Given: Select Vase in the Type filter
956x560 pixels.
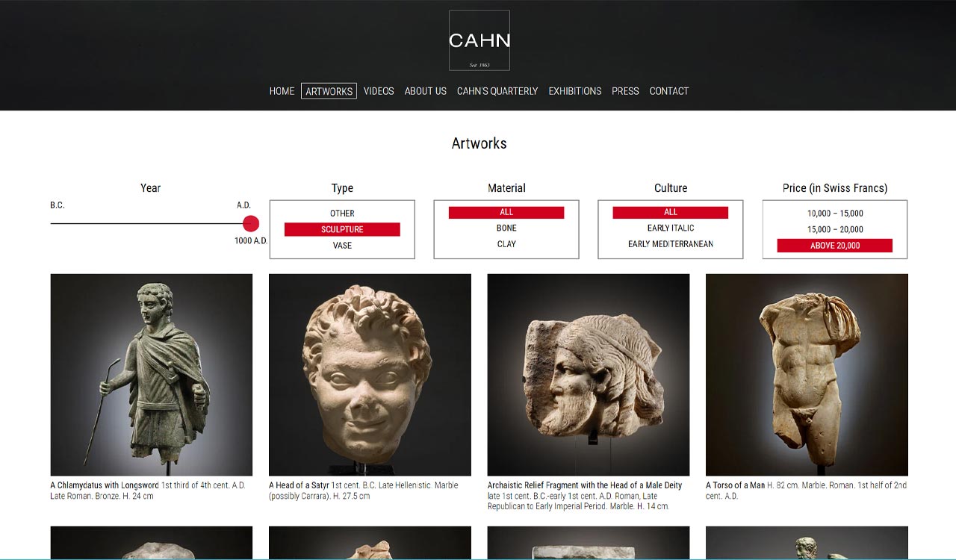Looking at the screenshot, I should coord(342,246).
